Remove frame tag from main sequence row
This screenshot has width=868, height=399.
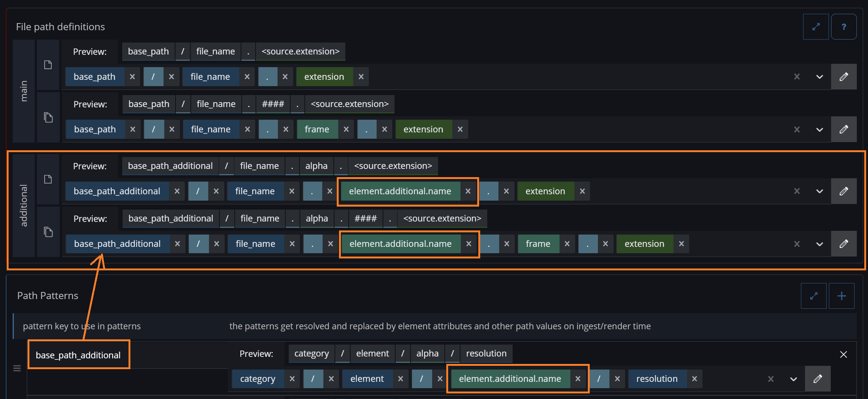pyautogui.click(x=346, y=129)
